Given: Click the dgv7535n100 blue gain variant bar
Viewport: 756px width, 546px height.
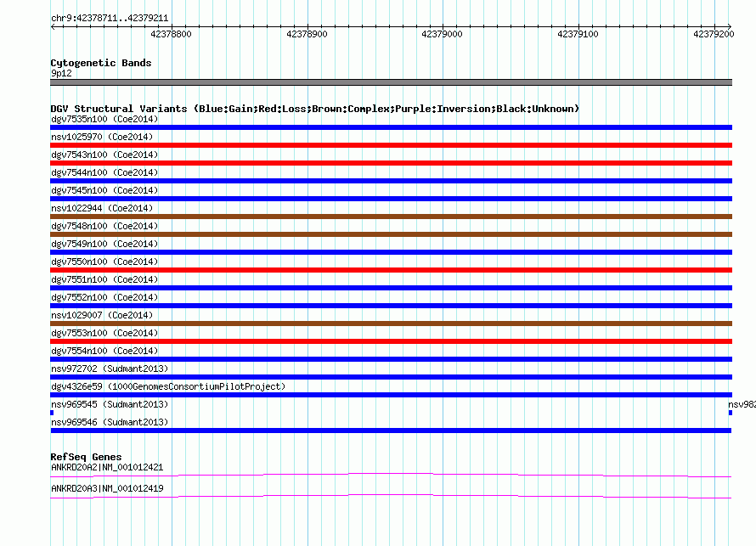Looking at the screenshot, I should pos(391,127).
